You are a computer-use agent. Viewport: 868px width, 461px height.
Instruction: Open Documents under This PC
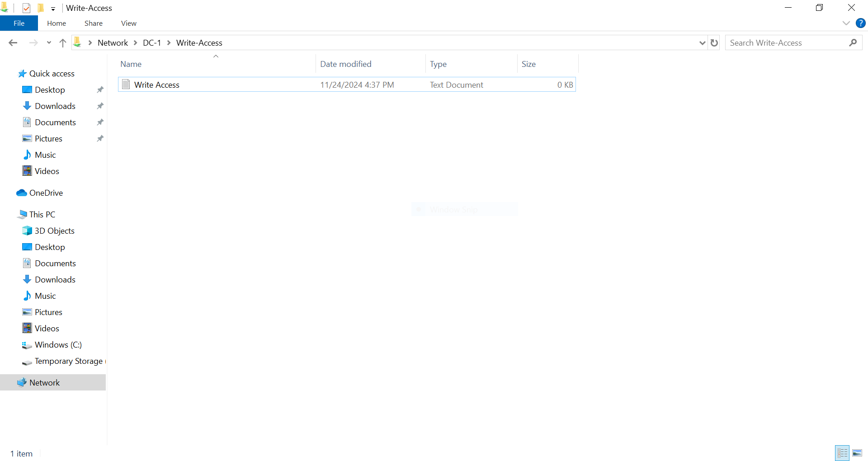[55, 263]
